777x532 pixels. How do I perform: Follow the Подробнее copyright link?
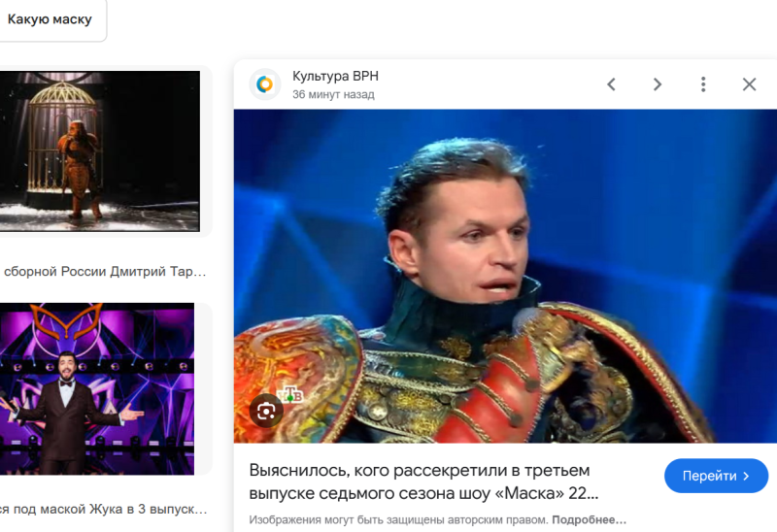pyautogui.click(x=590, y=519)
